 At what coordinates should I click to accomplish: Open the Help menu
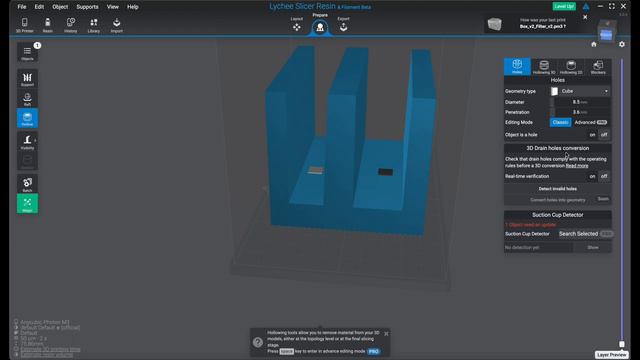tap(133, 7)
